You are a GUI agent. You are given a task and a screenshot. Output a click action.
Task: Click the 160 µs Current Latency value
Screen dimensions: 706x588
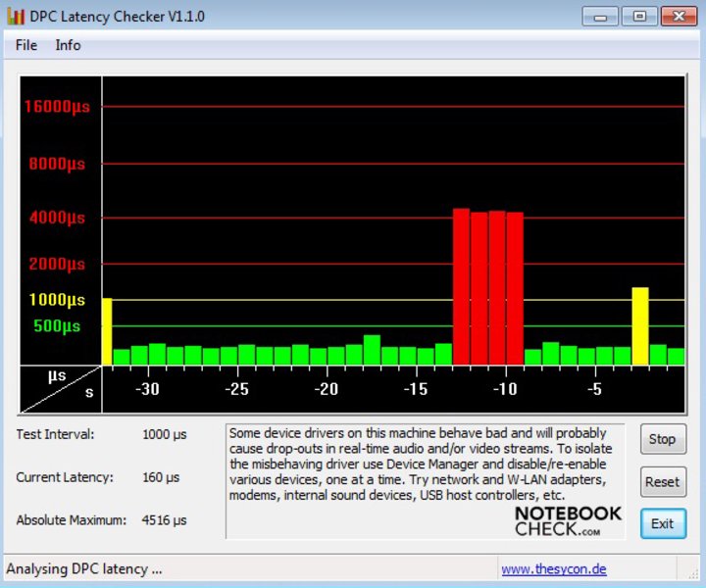[x=161, y=477]
